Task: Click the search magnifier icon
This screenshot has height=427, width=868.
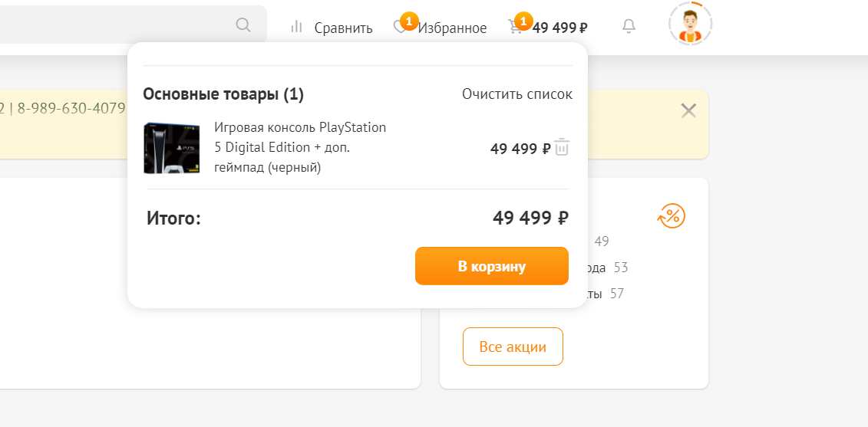Action: tap(243, 25)
